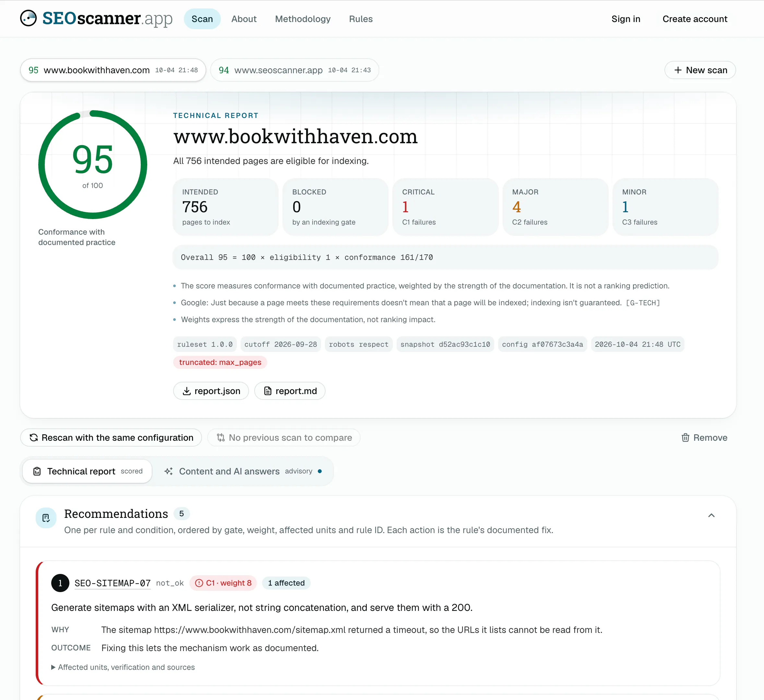Viewport: 764px width, 700px height.
Task: Click the sparkle icon on Content and AI answers
Action: click(168, 471)
